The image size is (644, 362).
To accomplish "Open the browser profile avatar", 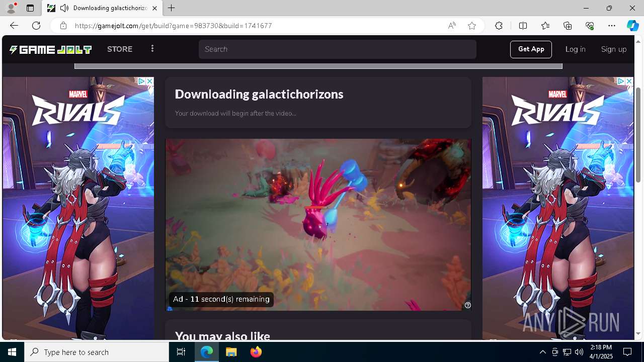I will [x=11, y=8].
